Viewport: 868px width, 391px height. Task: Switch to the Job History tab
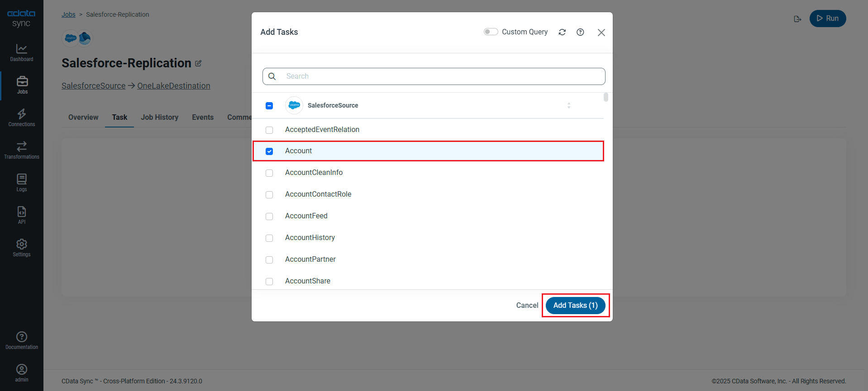(159, 117)
